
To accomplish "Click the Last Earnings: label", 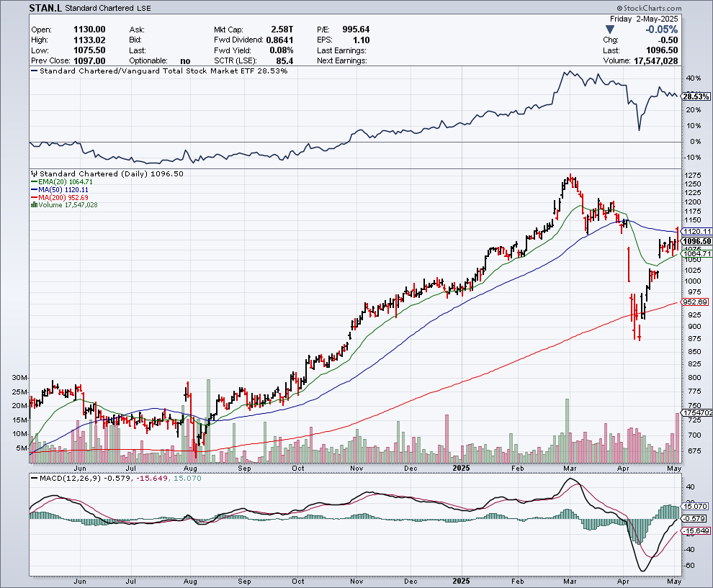I will click(341, 50).
